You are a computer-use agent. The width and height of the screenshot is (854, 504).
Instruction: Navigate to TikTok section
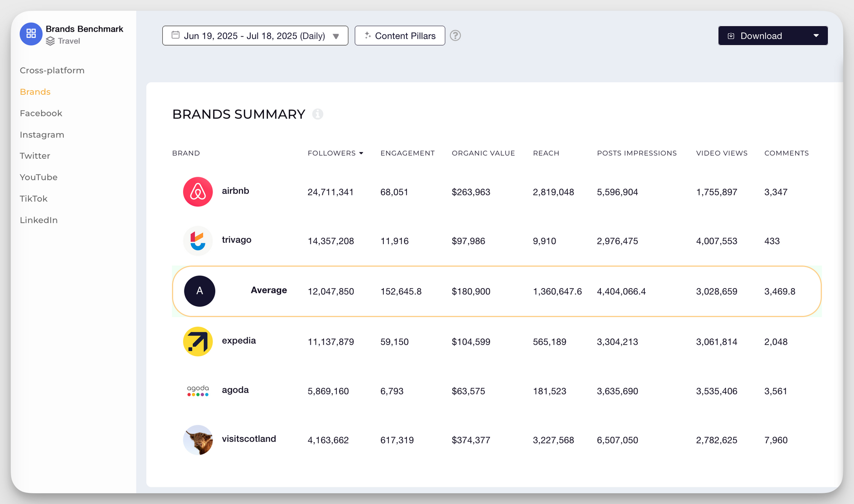click(33, 198)
